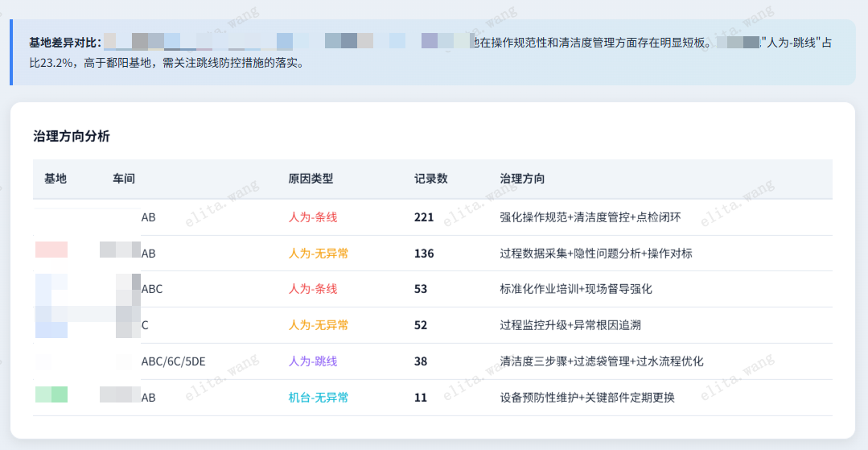Click the 记录数 column header
The height and width of the screenshot is (450, 868).
[430, 179]
